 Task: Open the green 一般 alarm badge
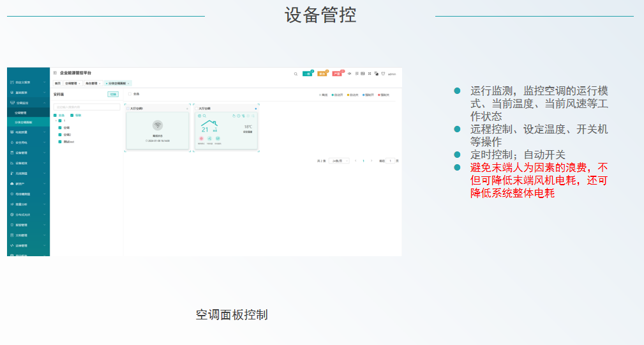coord(307,73)
